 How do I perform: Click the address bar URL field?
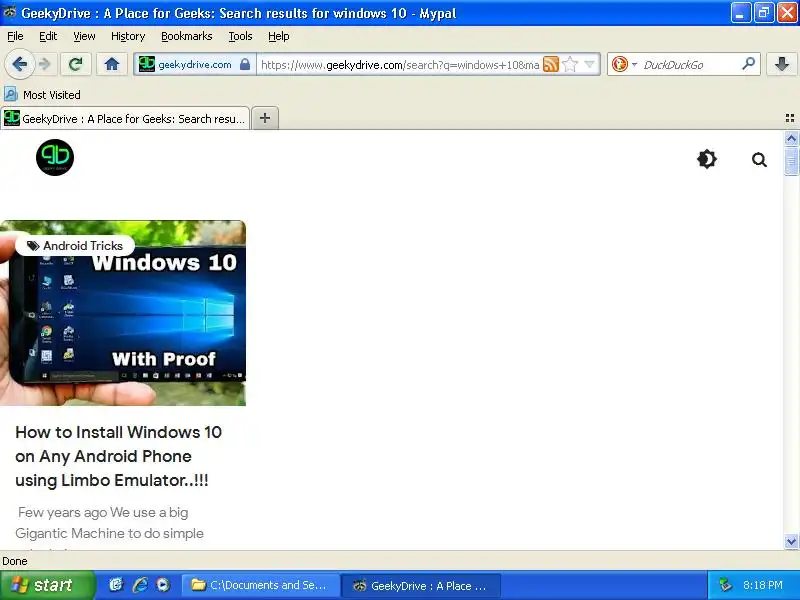tap(400, 65)
